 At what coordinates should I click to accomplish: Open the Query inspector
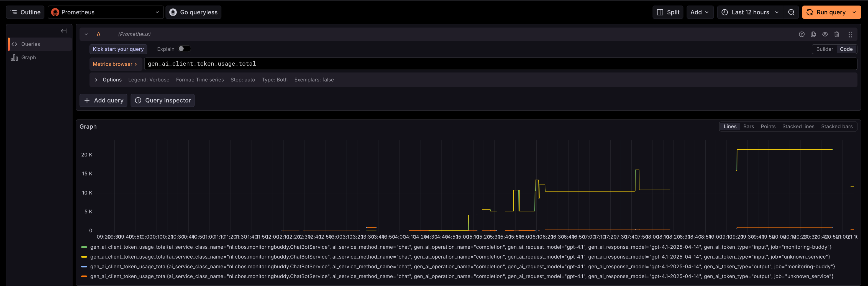coord(163,100)
